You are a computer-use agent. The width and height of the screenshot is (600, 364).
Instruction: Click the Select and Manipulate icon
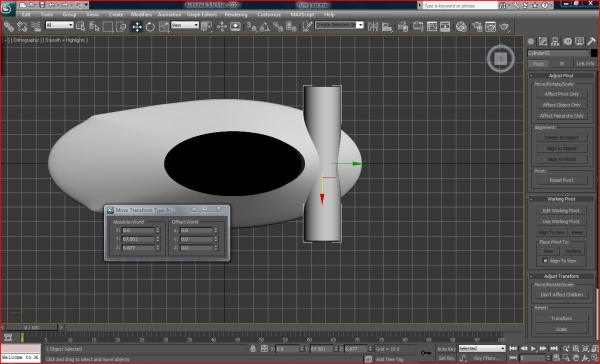coord(222,26)
